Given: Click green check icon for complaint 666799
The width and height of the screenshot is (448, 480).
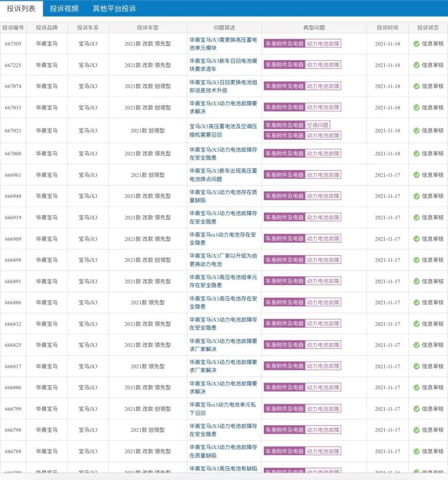Looking at the screenshot, I should (x=416, y=409).
